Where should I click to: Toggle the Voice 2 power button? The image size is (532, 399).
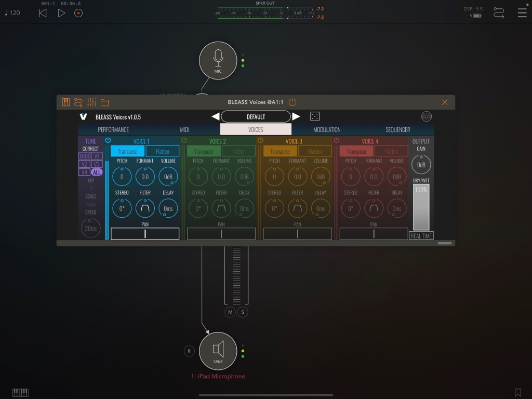pos(184,140)
